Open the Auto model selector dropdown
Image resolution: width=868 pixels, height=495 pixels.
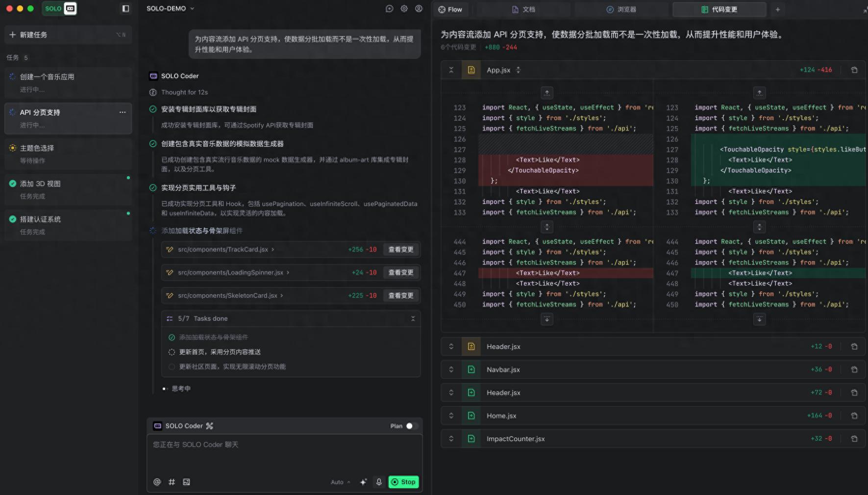point(339,482)
